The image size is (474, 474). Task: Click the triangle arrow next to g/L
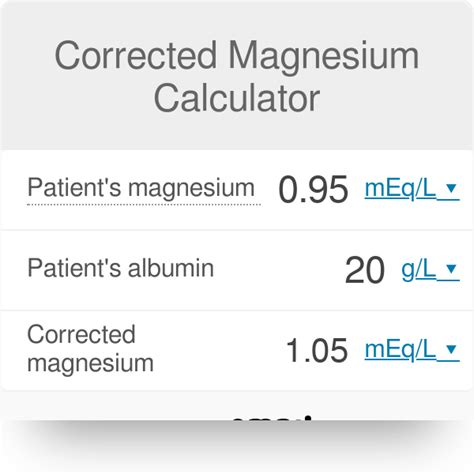click(x=451, y=268)
